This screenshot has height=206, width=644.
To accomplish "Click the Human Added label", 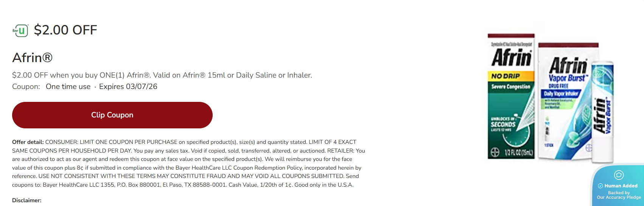I will pos(621,186).
